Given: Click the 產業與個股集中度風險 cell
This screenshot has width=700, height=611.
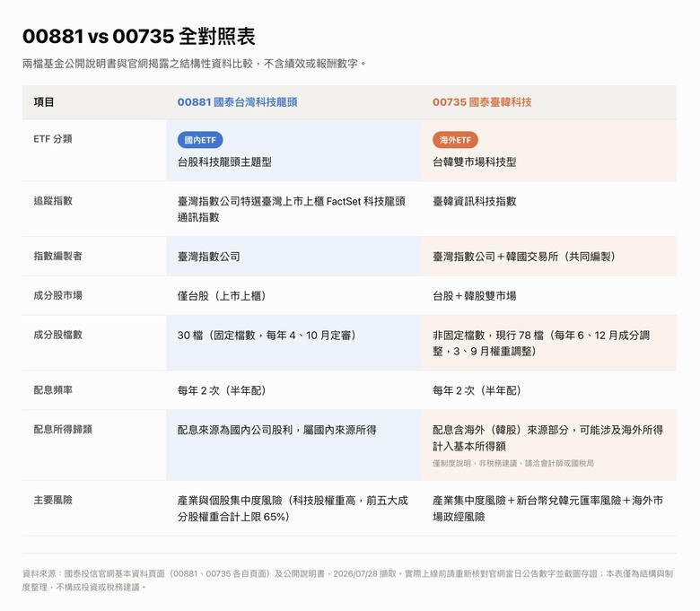Looking at the screenshot, I should click(x=293, y=509).
